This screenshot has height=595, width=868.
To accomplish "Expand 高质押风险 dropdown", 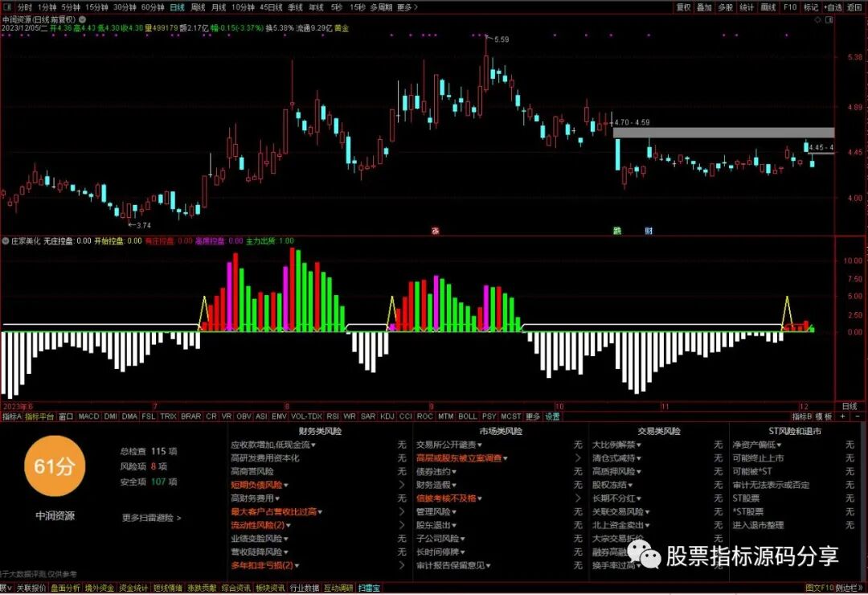I will click(x=639, y=472).
